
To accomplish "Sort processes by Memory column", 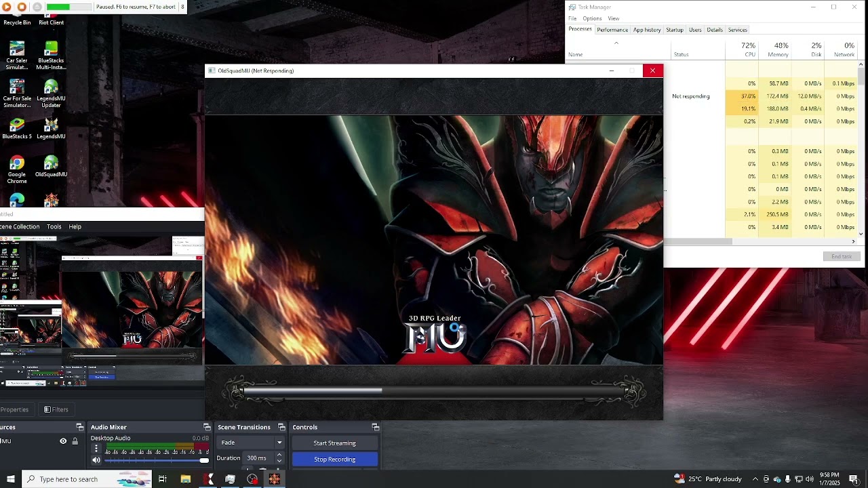I will click(775, 49).
